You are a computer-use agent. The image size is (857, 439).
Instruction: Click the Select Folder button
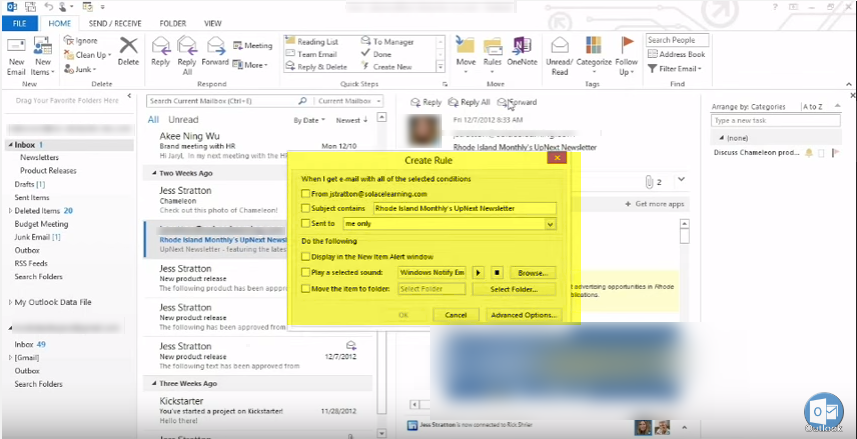pyautogui.click(x=514, y=289)
